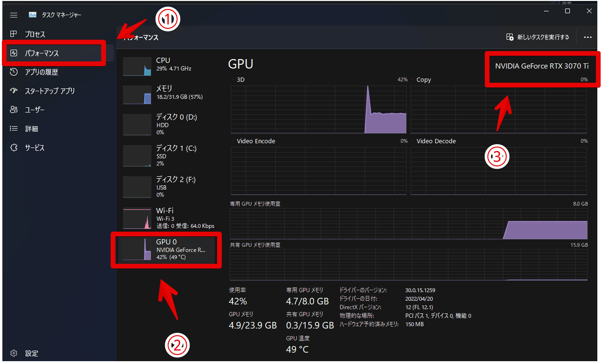Click the Task Manager app icon in title bar
This screenshot has height=364, width=603.
(x=33, y=15)
